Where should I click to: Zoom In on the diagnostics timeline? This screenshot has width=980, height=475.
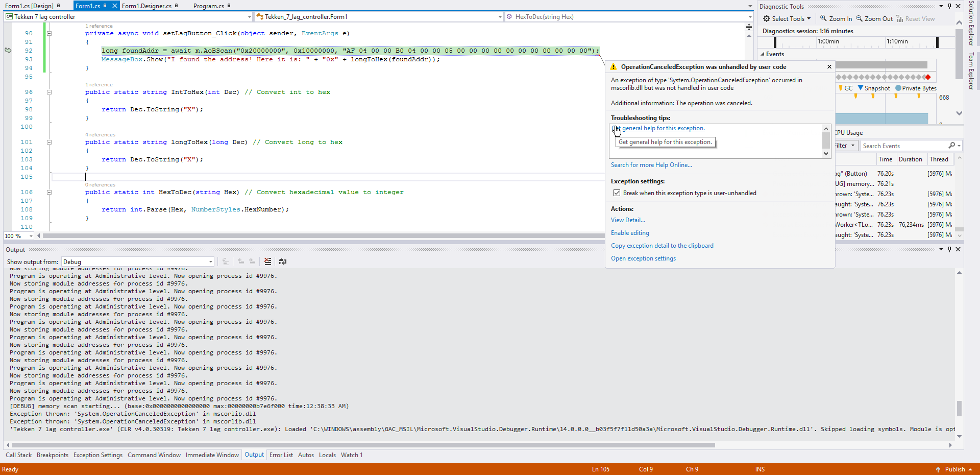pos(836,18)
